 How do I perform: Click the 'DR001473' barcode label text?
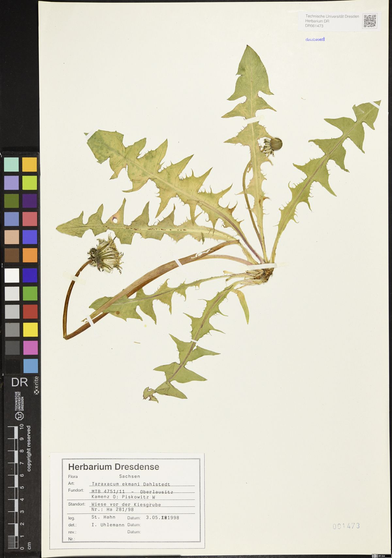[x=314, y=26]
